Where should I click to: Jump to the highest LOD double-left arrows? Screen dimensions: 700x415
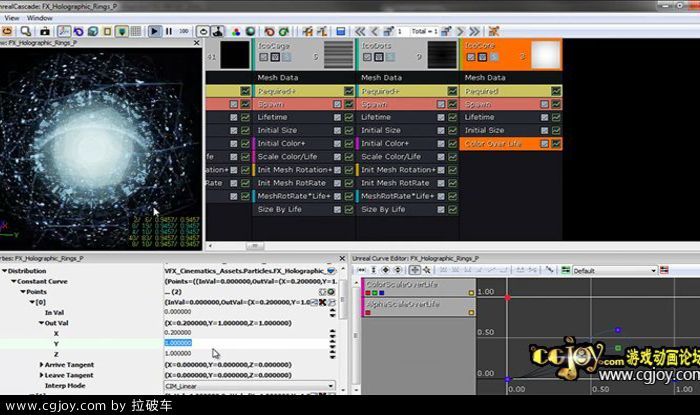point(360,31)
